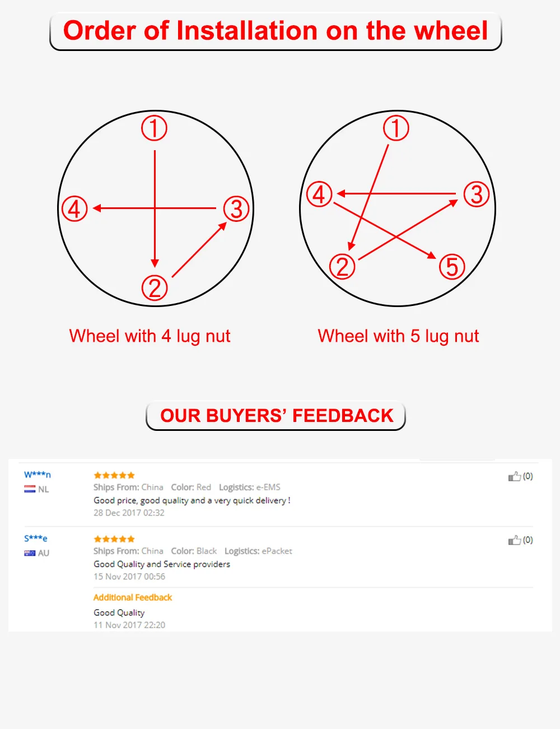Image resolution: width=560 pixels, height=729 pixels.
Task: Click the helpful count (0) on W***n's review
Action: (528, 476)
